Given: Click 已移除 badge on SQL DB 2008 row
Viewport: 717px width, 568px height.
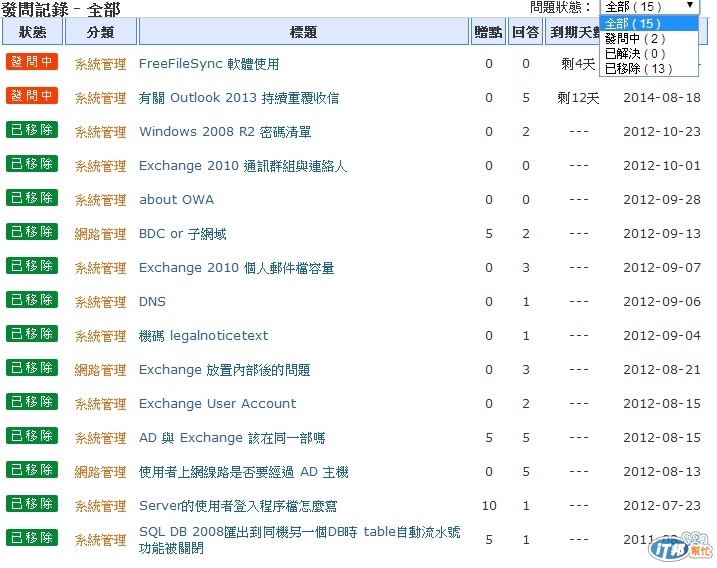Looking at the screenshot, I should click(x=32, y=538).
